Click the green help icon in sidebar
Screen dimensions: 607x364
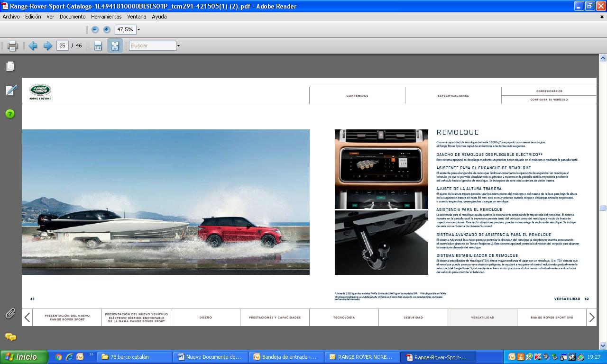[x=10, y=114]
